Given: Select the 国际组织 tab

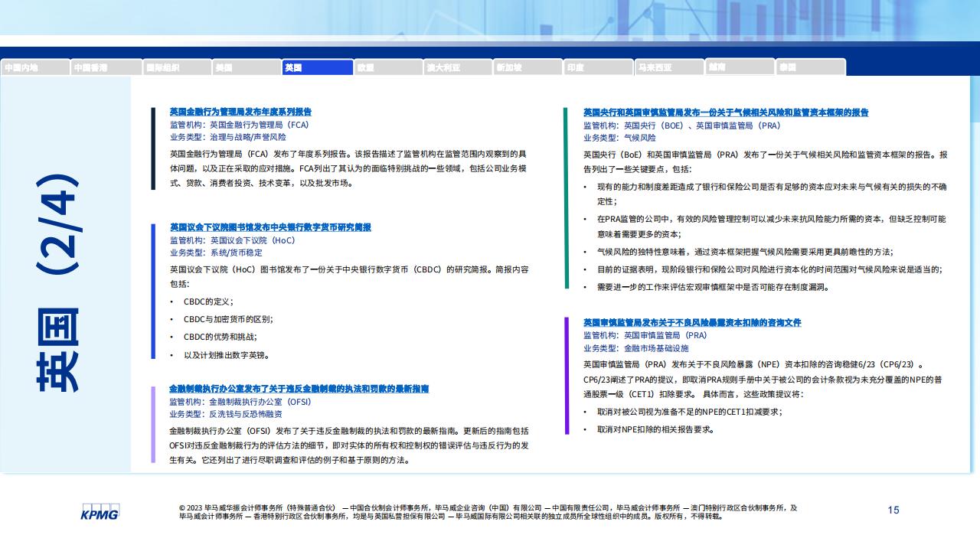Looking at the screenshot, I should (x=176, y=67).
